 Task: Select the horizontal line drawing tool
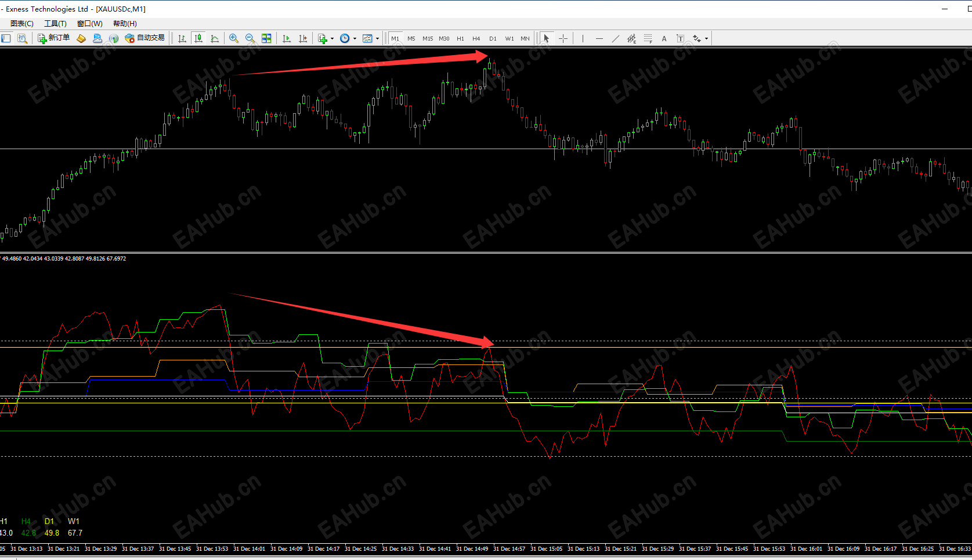click(x=599, y=38)
